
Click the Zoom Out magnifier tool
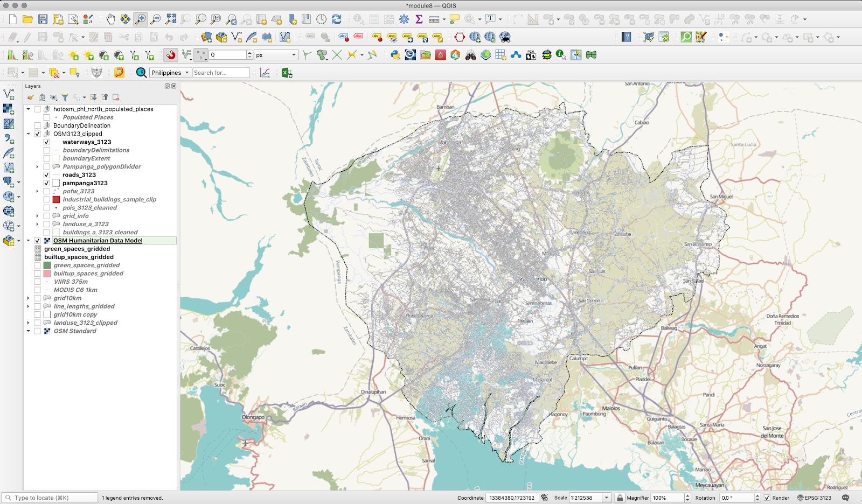(x=155, y=19)
